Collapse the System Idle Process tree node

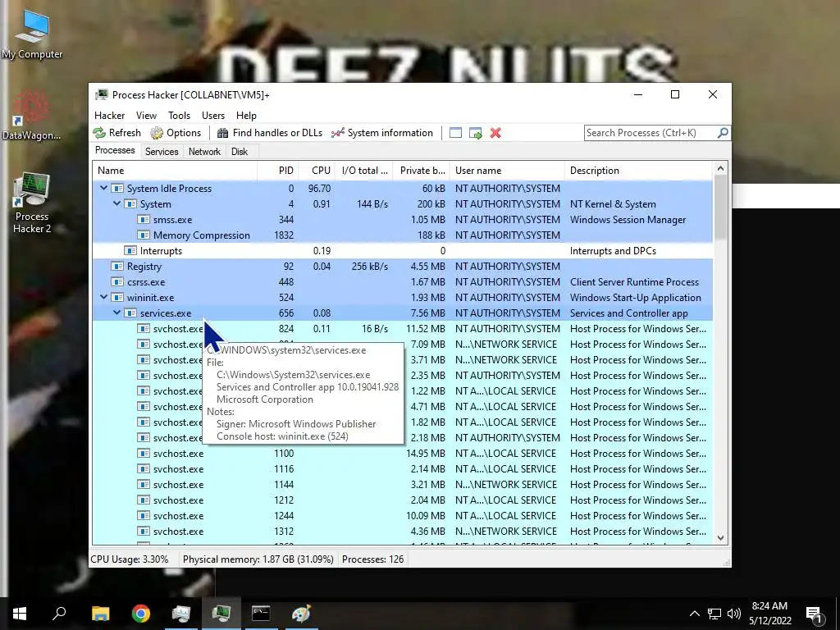pos(103,189)
